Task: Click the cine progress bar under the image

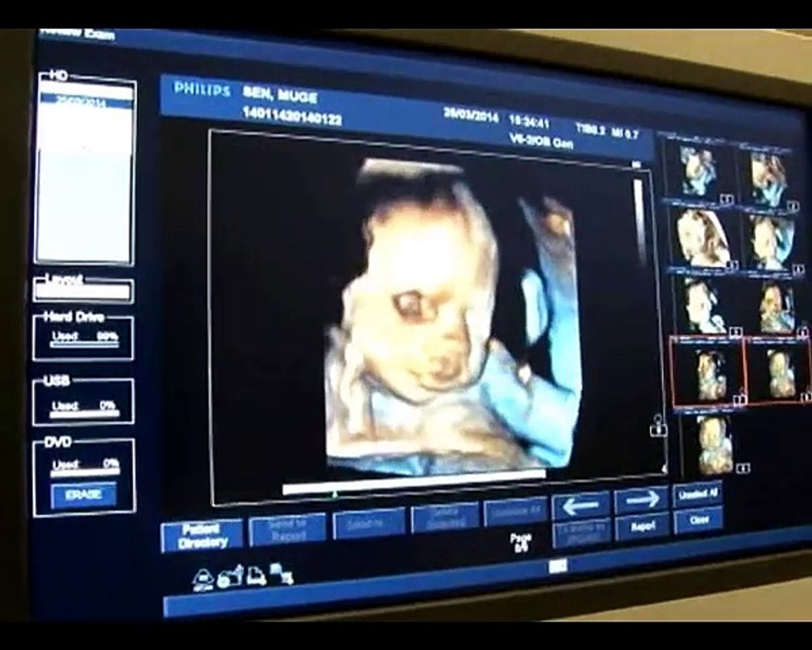Action: click(x=414, y=484)
